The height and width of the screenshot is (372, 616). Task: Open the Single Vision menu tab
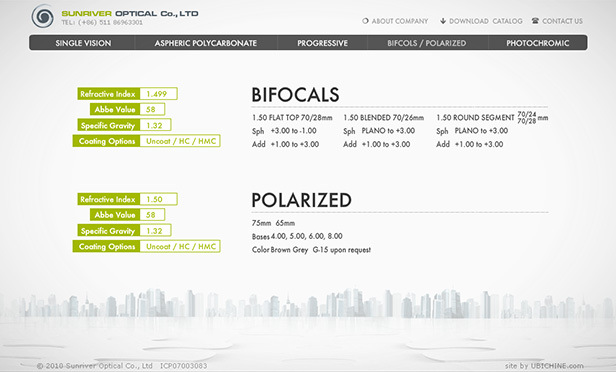coord(83,43)
